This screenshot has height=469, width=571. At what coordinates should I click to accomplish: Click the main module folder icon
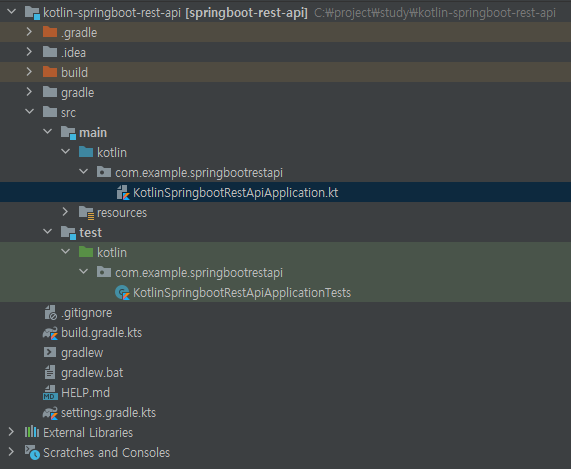pyautogui.click(x=68, y=133)
